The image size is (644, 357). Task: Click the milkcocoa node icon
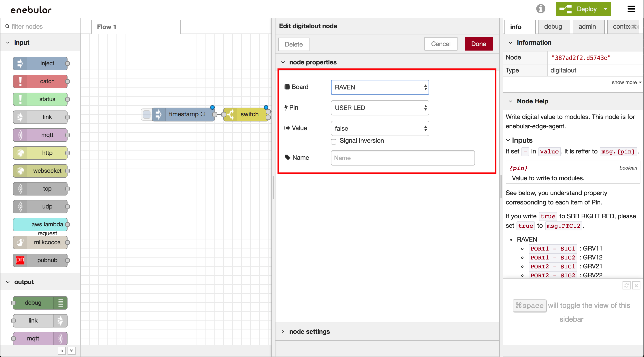click(x=20, y=242)
